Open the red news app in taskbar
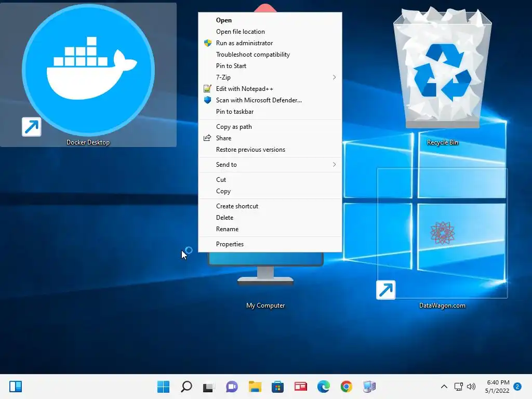The height and width of the screenshot is (399, 532). click(301, 387)
